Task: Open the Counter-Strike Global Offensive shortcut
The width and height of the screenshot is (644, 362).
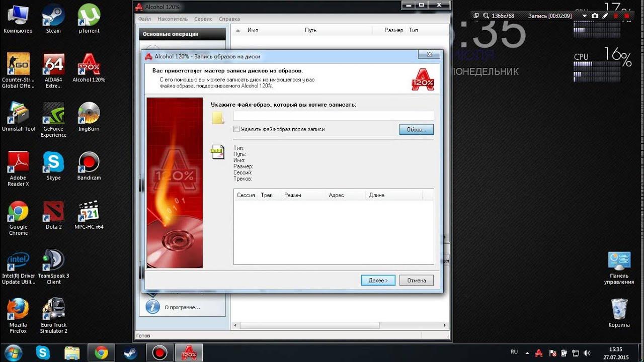Action: (x=18, y=70)
